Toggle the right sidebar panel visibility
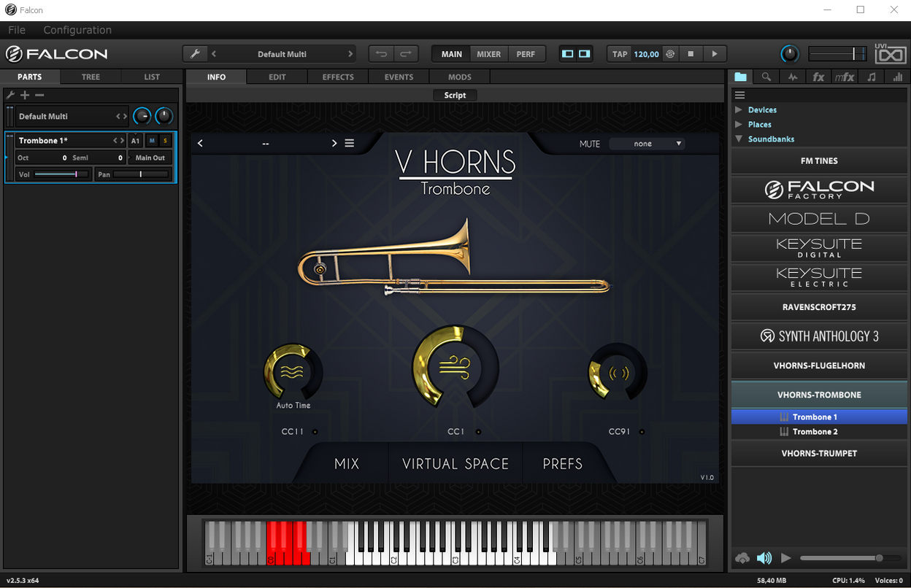911x588 pixels. [x=584, y=54]
